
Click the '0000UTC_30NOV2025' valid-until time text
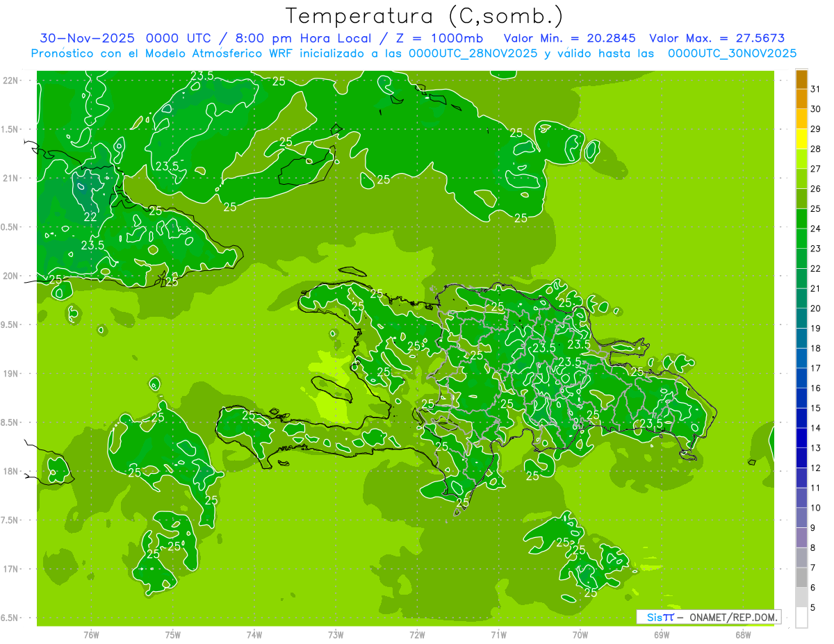click(732, 53)
